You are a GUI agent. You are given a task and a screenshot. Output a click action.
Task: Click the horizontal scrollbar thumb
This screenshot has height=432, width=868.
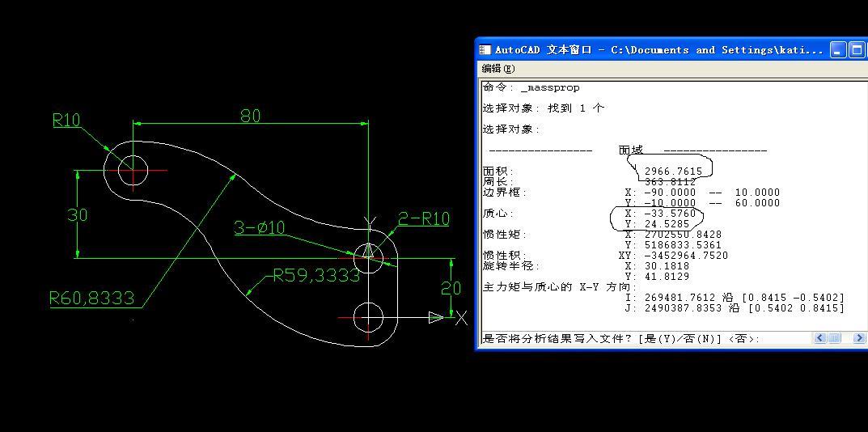(834, 338)
